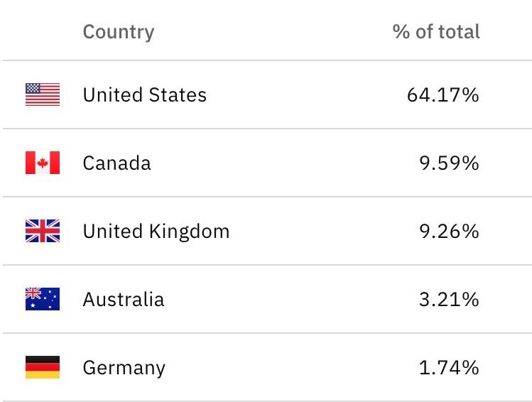Select the Canada country name
Screen dimensions: 532x402
tap(116, 163)
